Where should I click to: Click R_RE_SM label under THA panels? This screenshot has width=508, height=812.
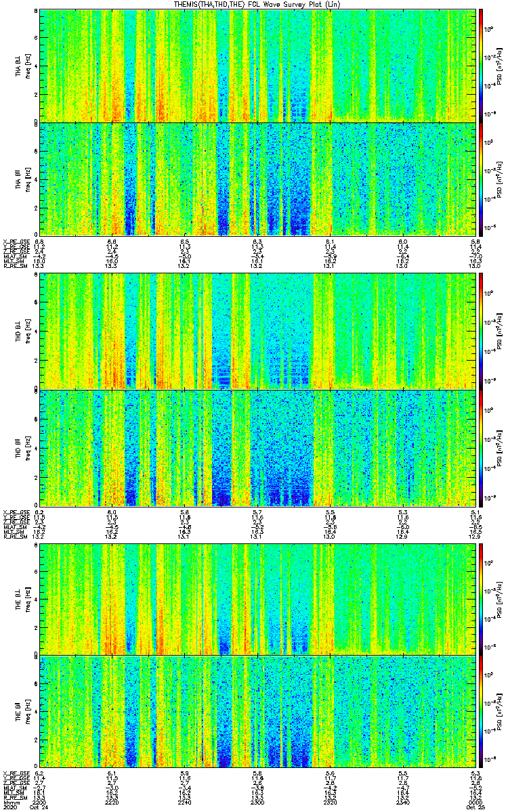pyautogui.click(x=14, y=267)
